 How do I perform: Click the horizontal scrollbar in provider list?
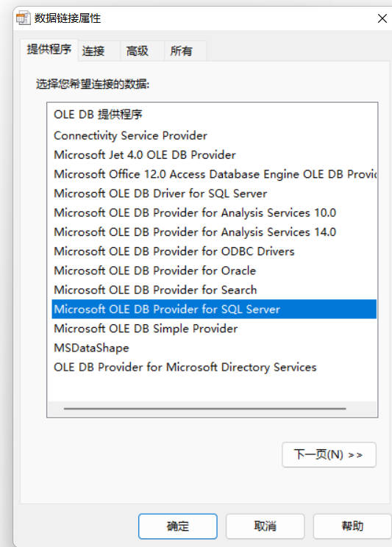205,408
